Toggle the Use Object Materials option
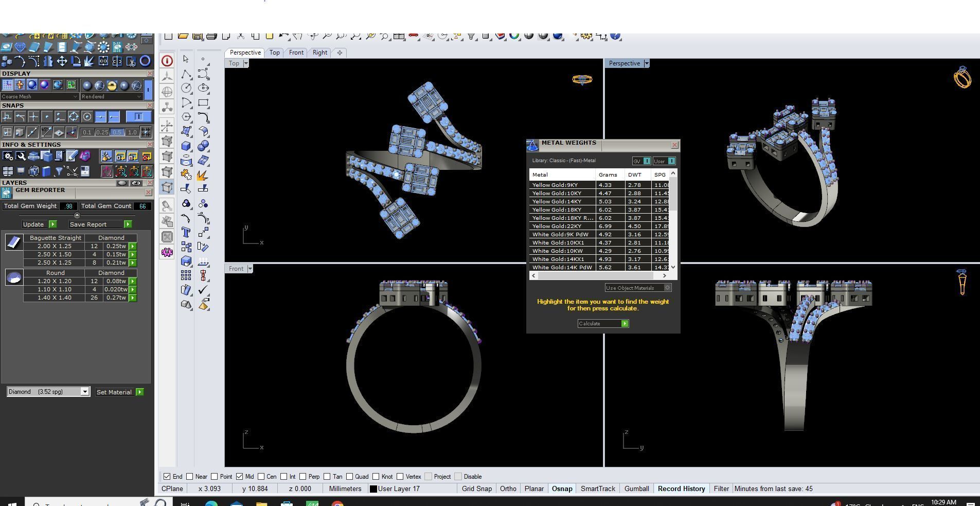The width and height of the screenshot is (980, 506). [638, 288]
